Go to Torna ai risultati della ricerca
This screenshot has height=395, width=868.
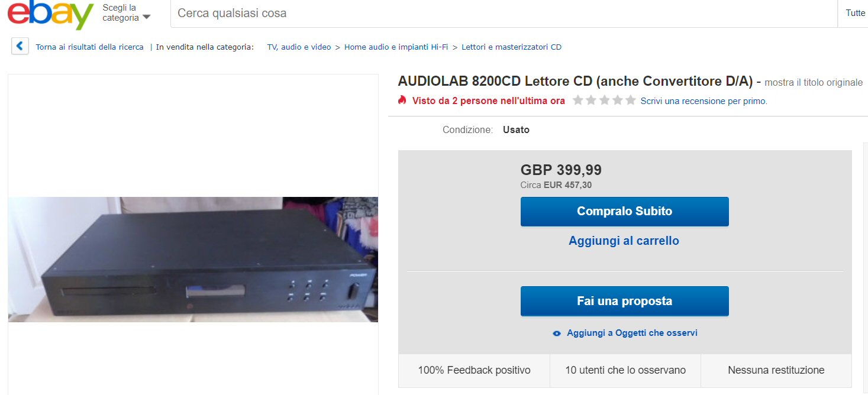coord(89,47)
